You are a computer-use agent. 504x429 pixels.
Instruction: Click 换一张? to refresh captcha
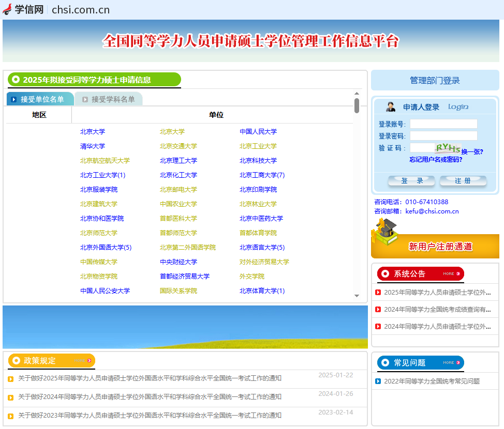[x=472, y=151]
